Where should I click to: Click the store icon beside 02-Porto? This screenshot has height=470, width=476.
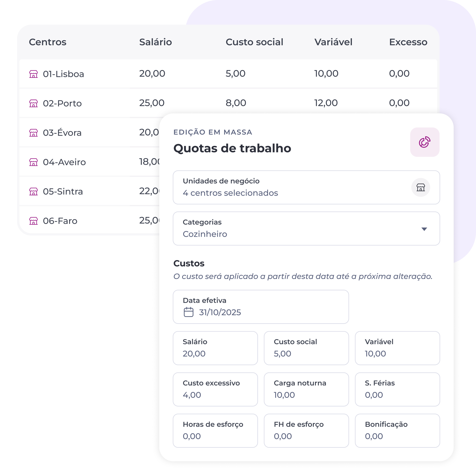coord(33,103)
